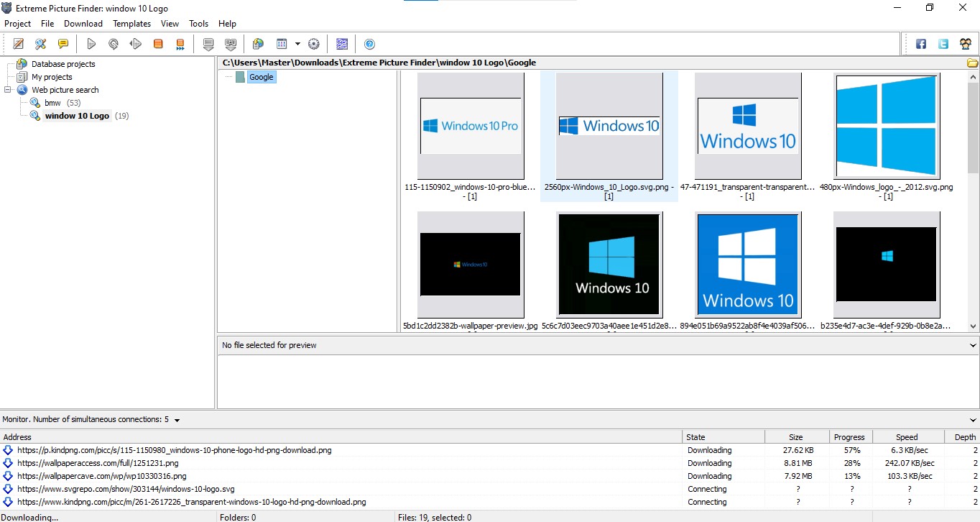The width and height of the screenshot is (980, 522).
Task: Open the File menu
Action: pyautogui.click(x=47, y=24)
